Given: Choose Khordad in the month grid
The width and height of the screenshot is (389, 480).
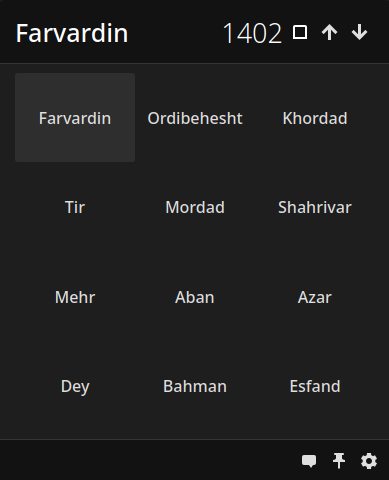Looking at the screenshot, I should pyautogui.click(x=315, y=118).
